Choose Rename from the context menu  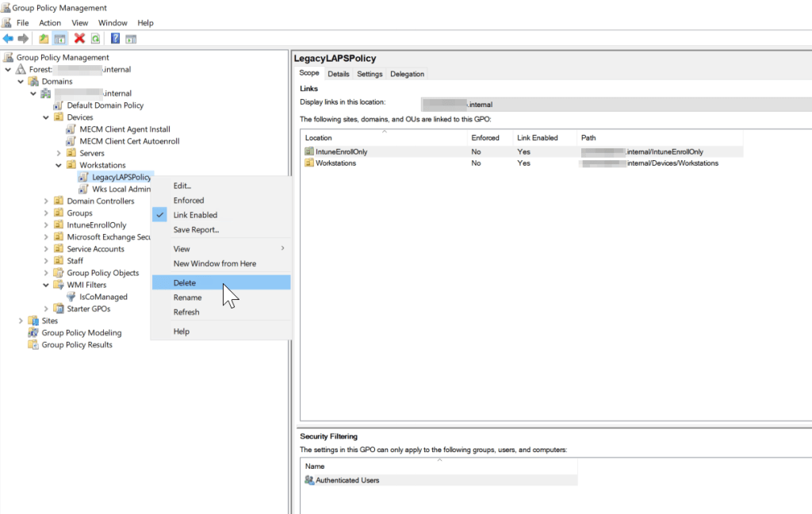[x=186, y=297]
